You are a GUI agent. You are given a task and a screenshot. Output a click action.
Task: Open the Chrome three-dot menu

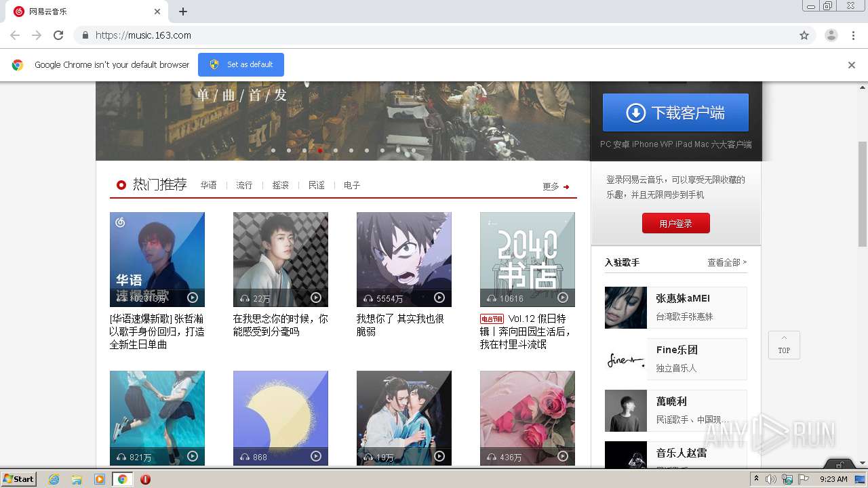[853, 35]
